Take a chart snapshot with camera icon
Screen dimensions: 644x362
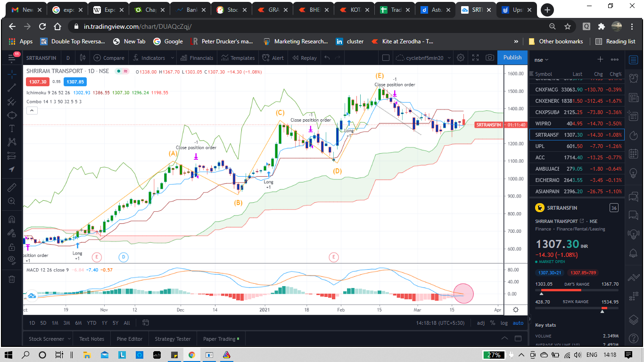coord(490,58)
